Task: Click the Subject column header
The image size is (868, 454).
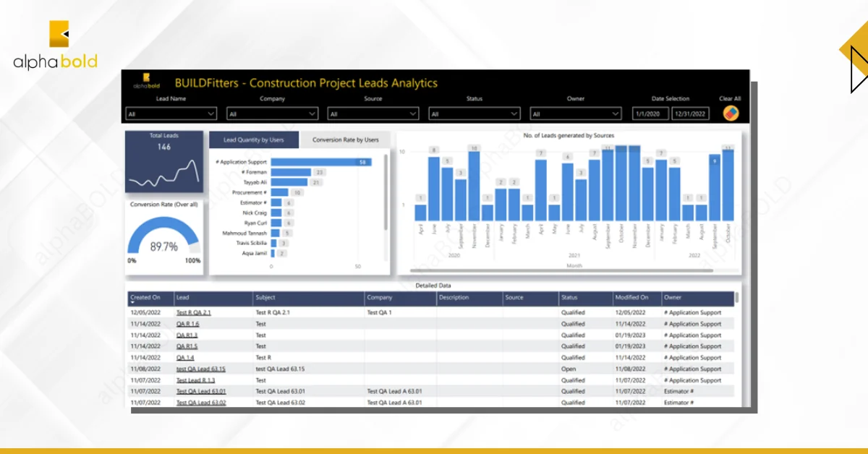Action: (x=309, y=297)
